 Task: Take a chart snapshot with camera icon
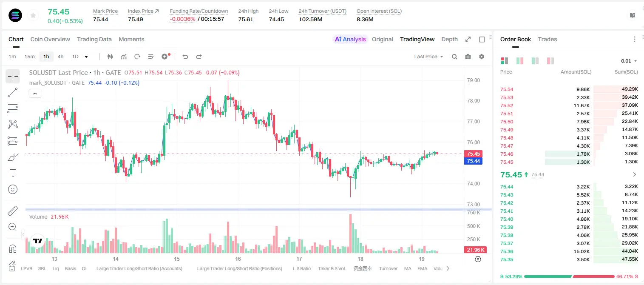click(x=468, y=57)
